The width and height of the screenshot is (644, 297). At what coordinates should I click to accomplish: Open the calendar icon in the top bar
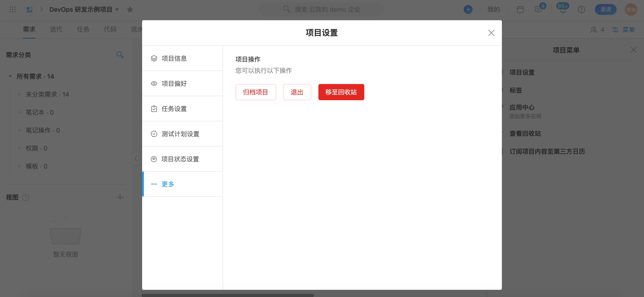[x=520, y=9]
